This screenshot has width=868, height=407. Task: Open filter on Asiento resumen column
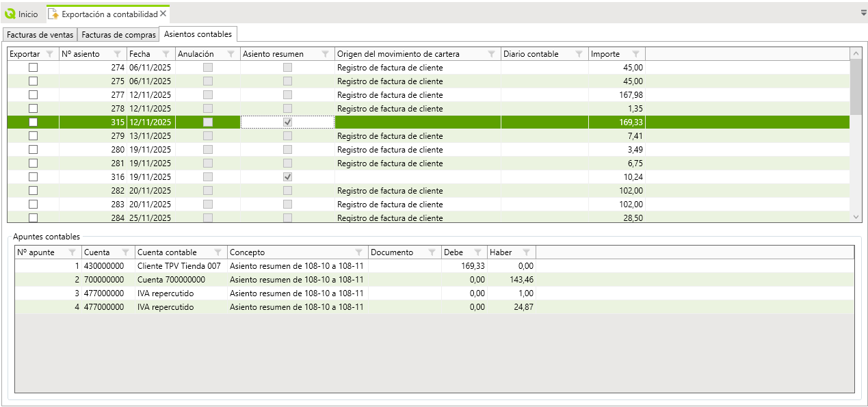326,54
